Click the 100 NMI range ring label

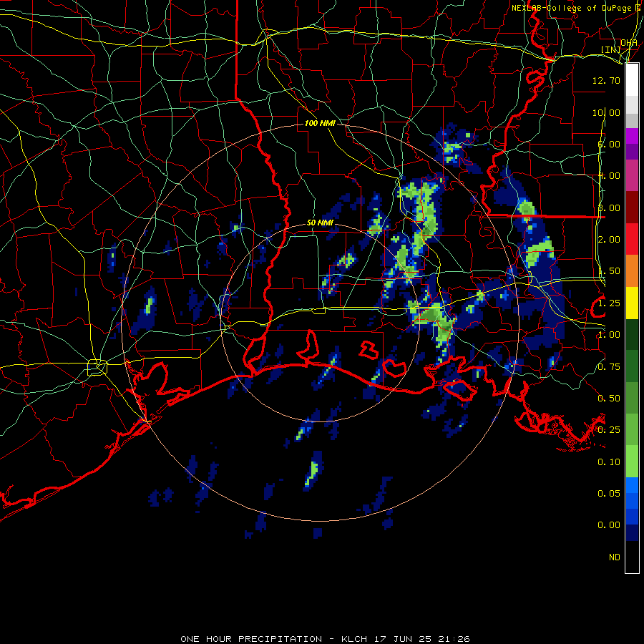[x=320, y=123]
